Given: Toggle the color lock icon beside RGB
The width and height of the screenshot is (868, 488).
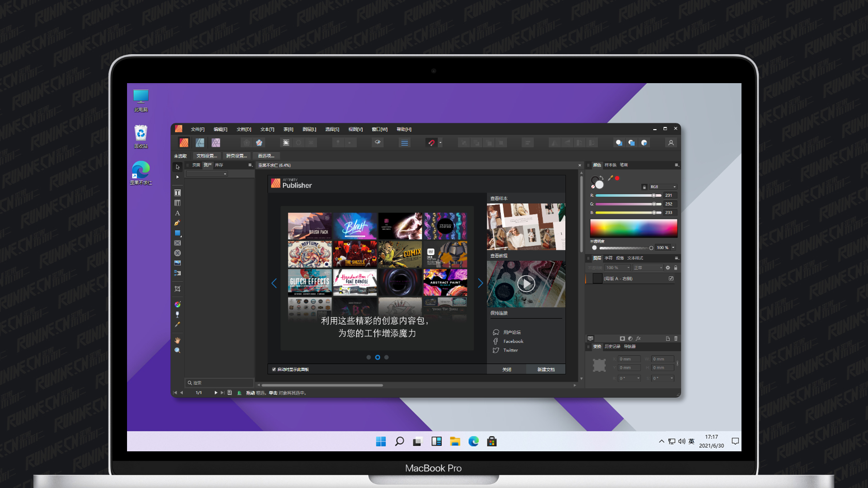Looking at the screenshot, I should pyautogui.click(x=644, y=187).
